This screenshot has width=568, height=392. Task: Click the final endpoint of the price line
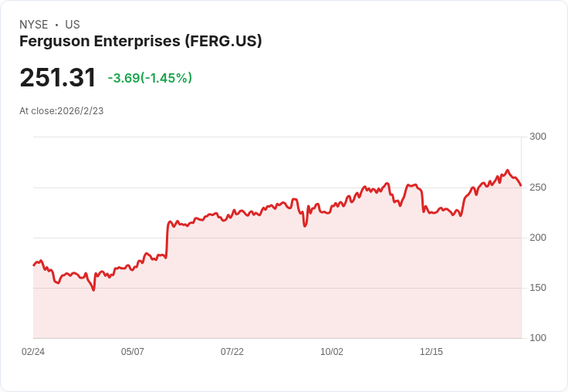pyautogui.click(x=521, y=185)
